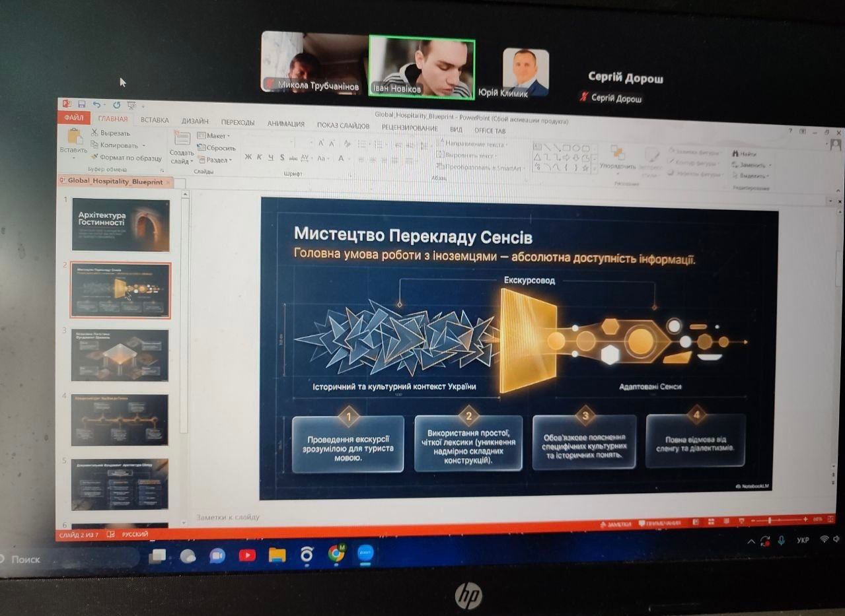Click the Replace (Заменить) button

(752, 165)
